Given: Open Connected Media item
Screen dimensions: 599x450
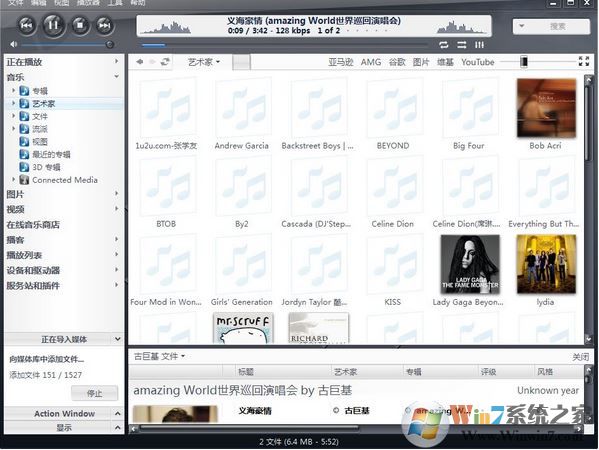Looking at the screenshot, I should 65,180.
